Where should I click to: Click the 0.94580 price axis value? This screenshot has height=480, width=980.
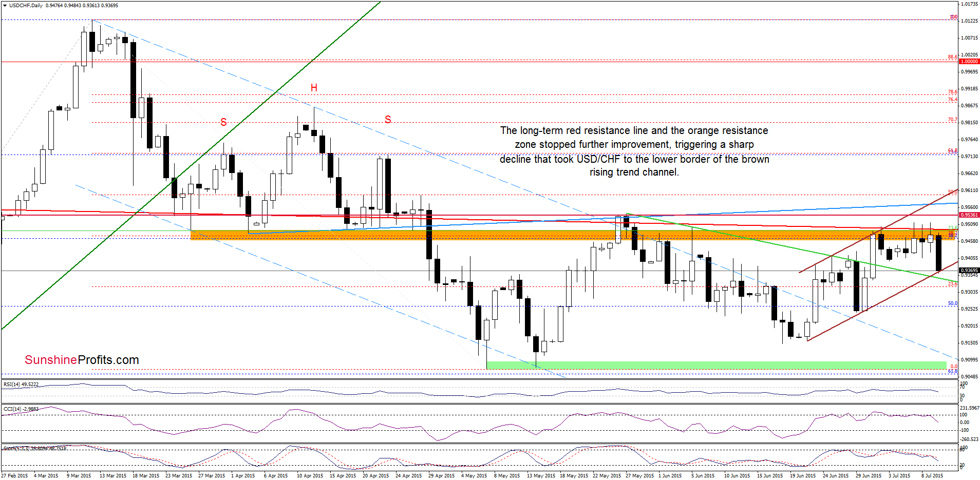coord(969,241)
